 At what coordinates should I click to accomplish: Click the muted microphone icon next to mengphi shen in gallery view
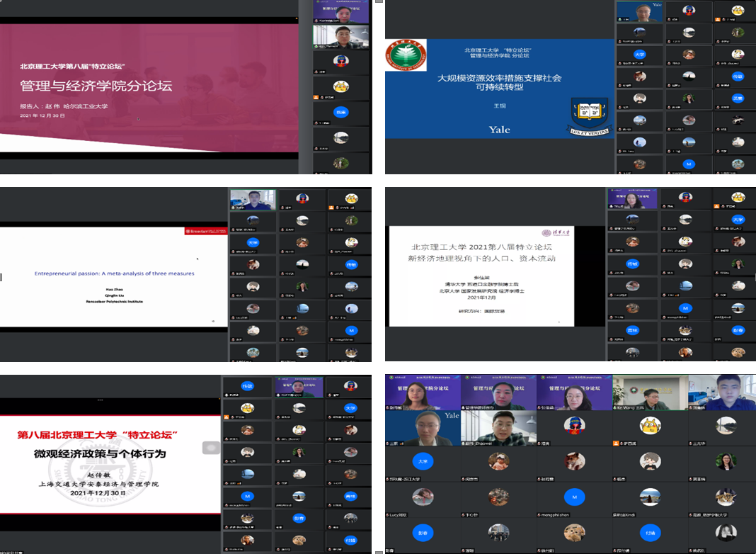pos(539,516)
